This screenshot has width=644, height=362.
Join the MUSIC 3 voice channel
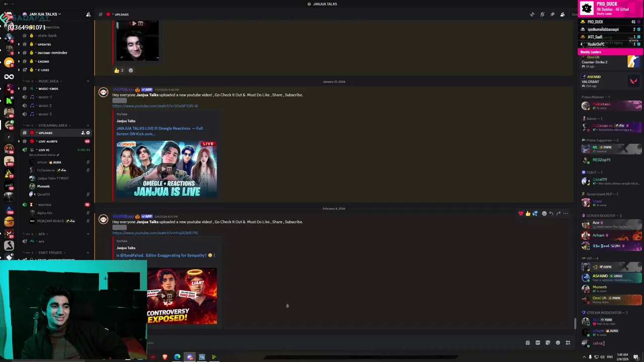[x=45, y=114]
